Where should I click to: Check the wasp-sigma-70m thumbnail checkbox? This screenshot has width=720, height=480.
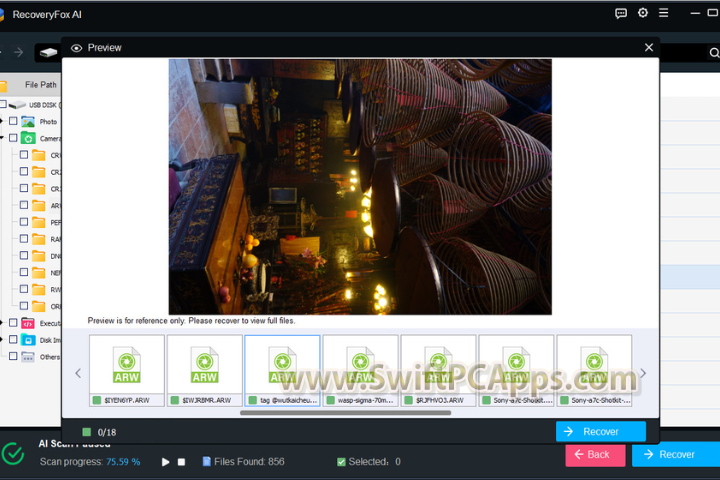(x=330, y=400)
